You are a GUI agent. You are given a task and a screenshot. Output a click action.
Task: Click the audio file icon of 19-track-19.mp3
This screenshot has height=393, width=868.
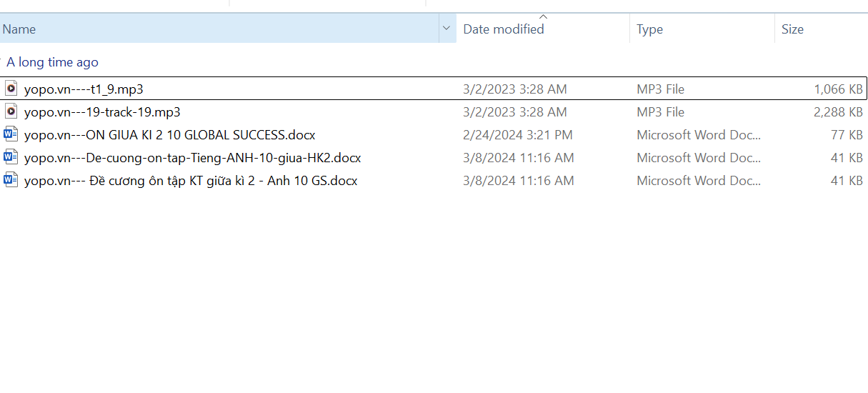point(11,111)
